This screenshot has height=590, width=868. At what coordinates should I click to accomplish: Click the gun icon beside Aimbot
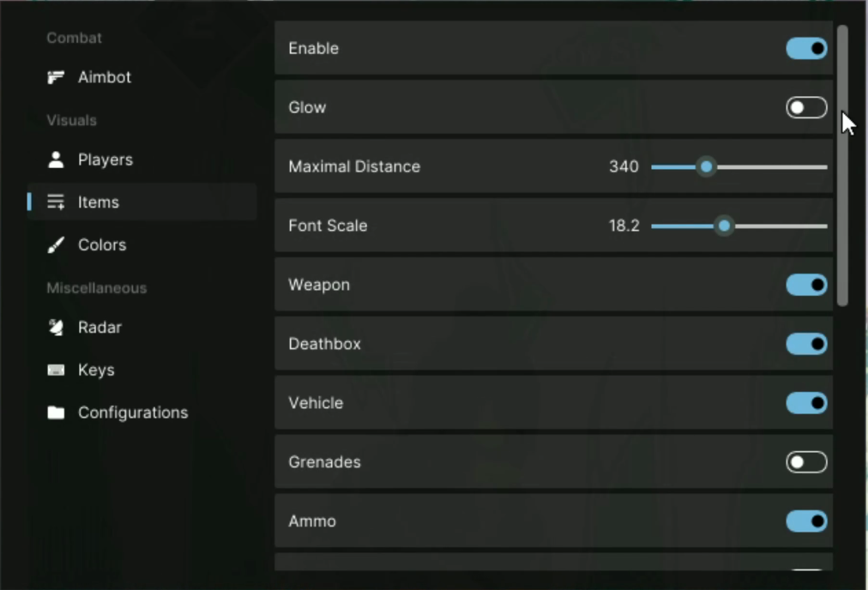tap(56, 77)
